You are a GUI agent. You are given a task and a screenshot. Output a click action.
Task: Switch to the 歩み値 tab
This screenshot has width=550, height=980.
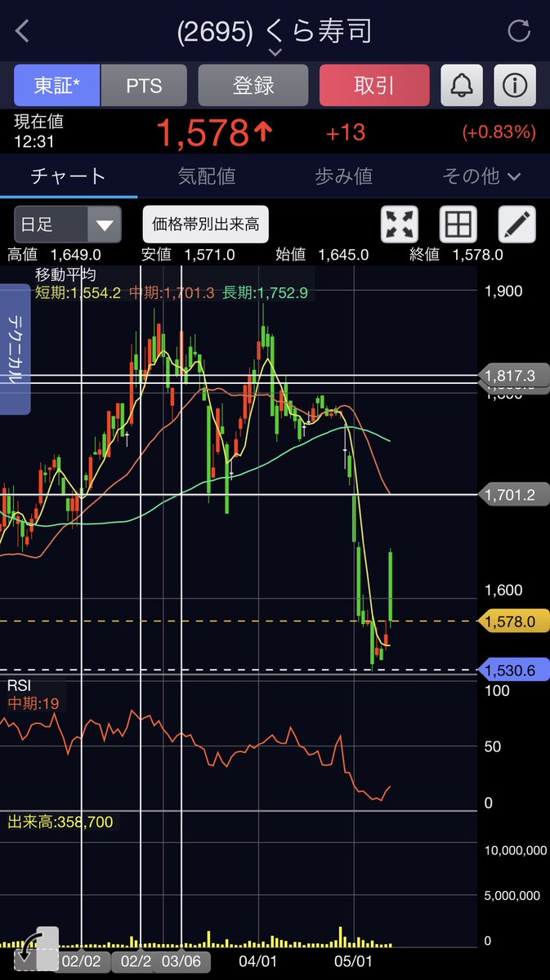coord(344,176)
